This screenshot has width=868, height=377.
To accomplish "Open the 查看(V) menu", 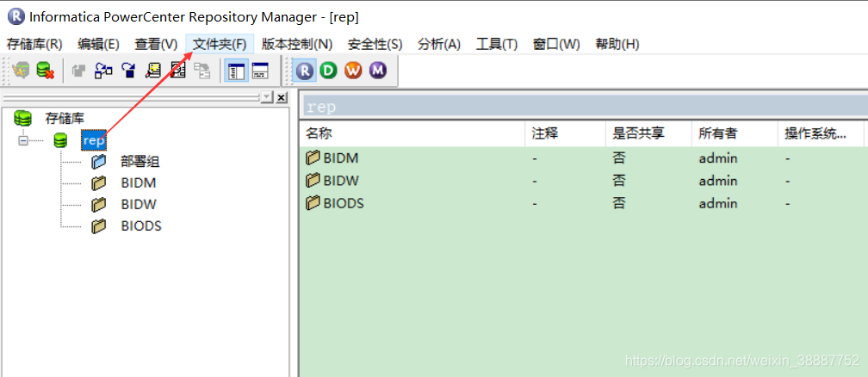I will [156, 44].
